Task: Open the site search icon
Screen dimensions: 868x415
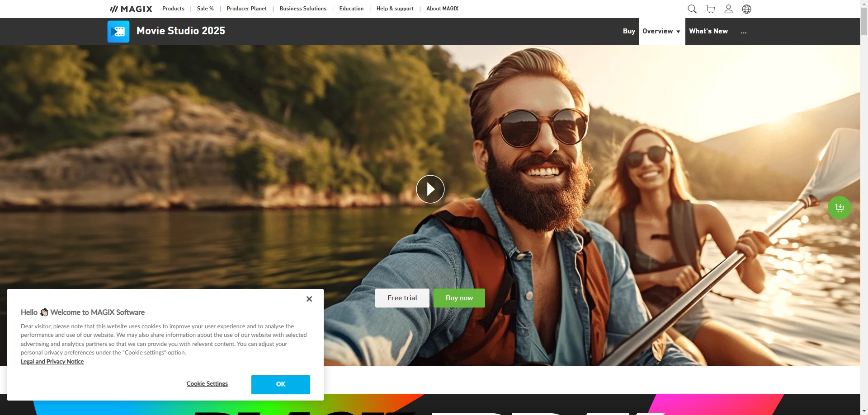Action: tap(692, 9)
